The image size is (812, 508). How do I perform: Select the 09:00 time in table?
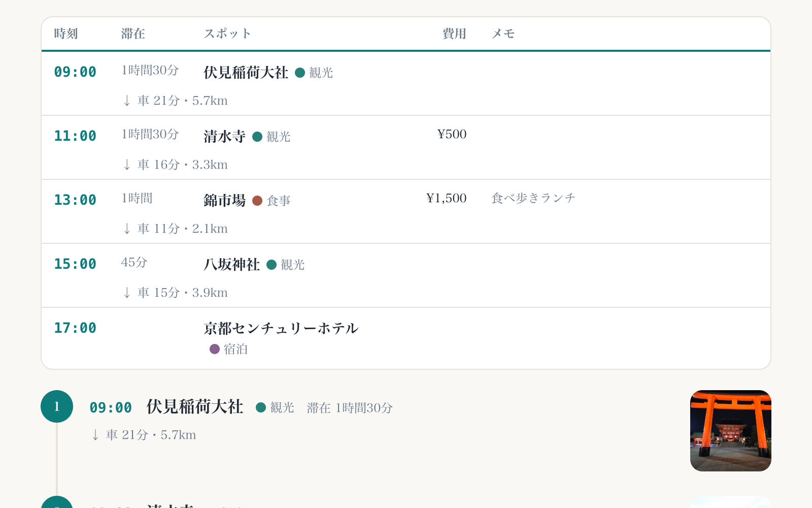coord(75,72)
